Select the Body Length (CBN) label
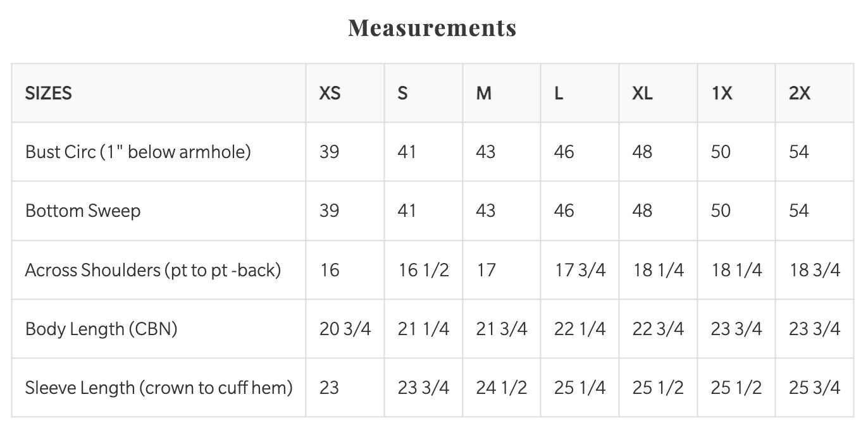868x435 pixels. tap(101, 329)
